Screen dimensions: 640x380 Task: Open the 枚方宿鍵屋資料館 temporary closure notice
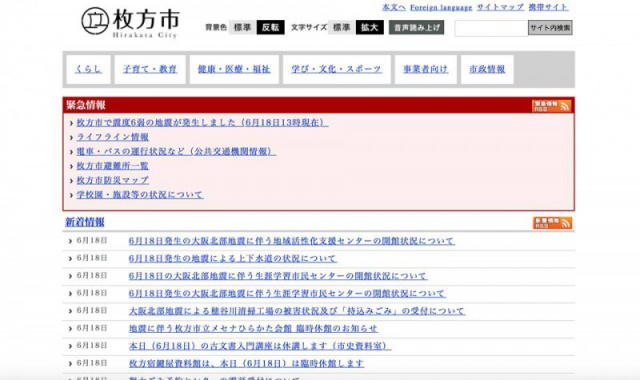[x=246, y=363]
